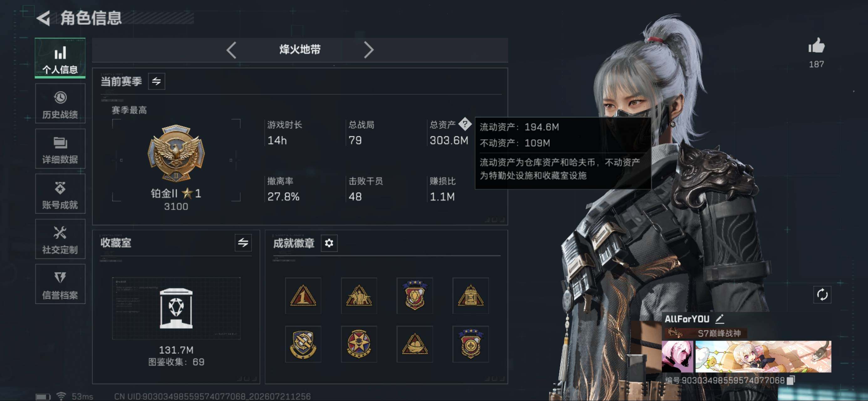
Task: Select the red triangle number 1 badge
Action: coord(303,296)
